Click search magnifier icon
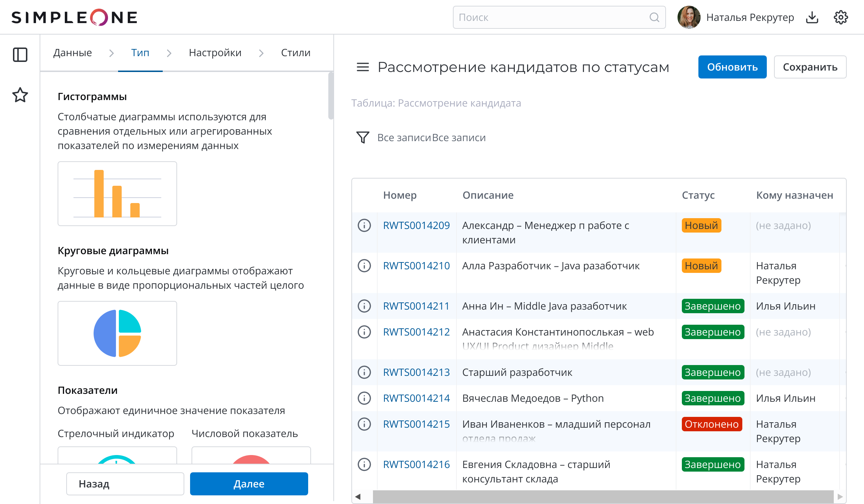This screenshot has height=504, width=864. (654, 17)
